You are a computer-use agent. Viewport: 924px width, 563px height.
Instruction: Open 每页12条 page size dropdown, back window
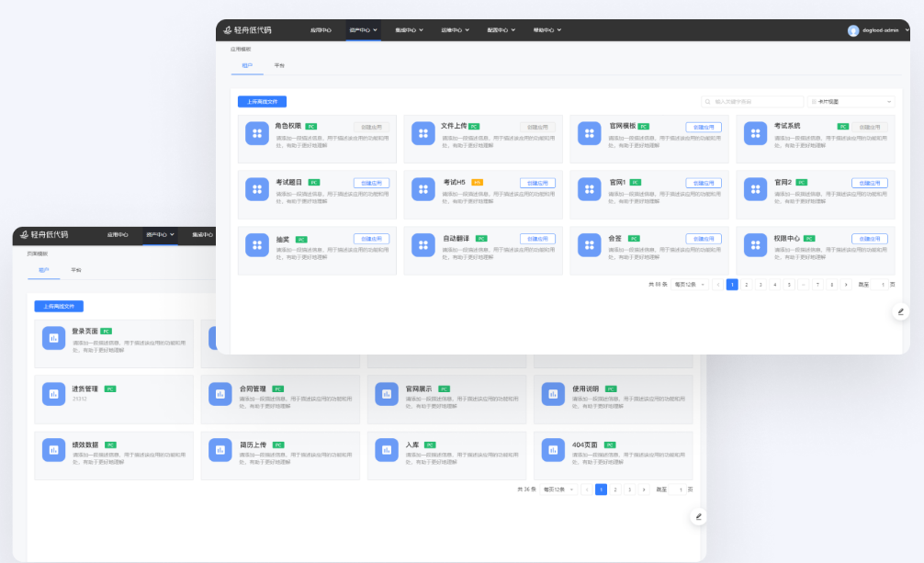tap(558, 490)
